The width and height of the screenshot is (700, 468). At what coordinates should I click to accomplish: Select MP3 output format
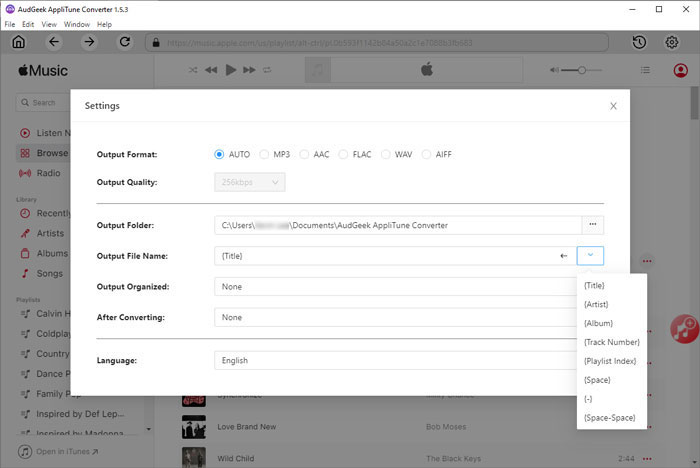click(264, 155)
